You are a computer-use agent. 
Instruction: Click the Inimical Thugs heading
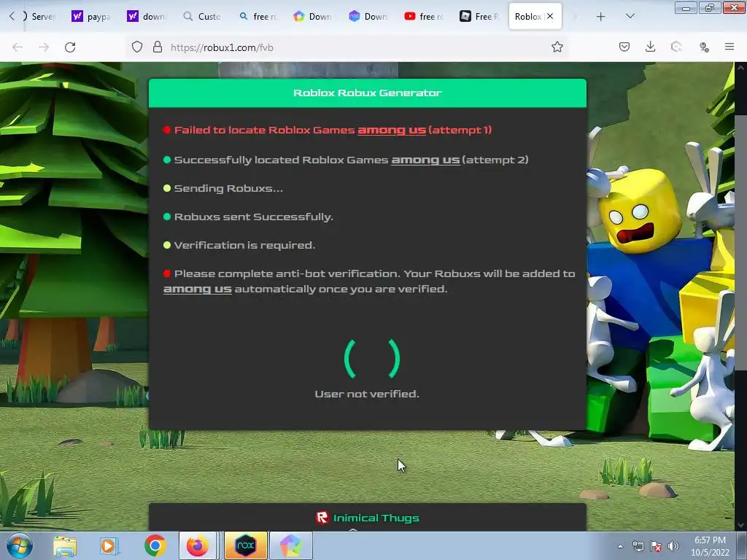376,518
